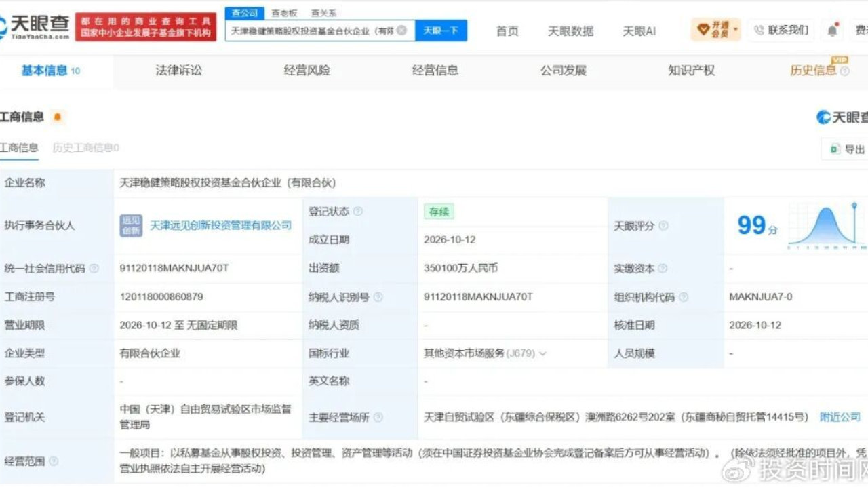
Task: Click the red promotional banner
Action: pyautogui.click(x=146, y=27)
